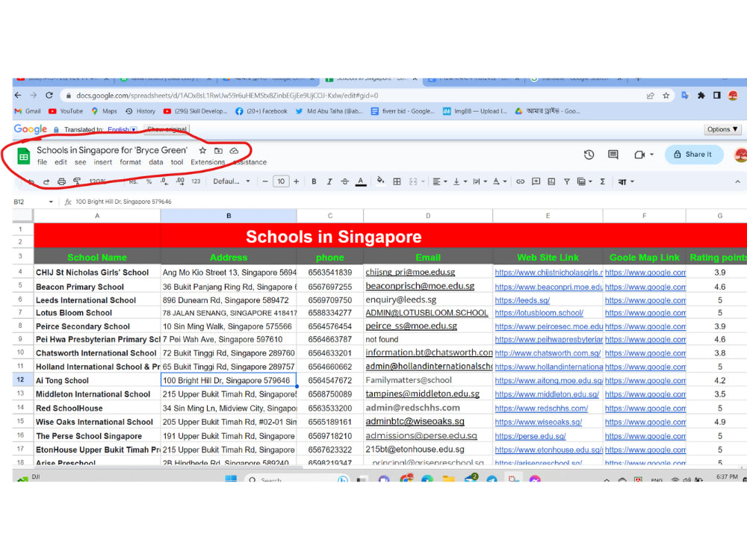Click the Windows Start button in taskbar
The width and height of the screenshot is (747, 560).
[x=231, y=478]
